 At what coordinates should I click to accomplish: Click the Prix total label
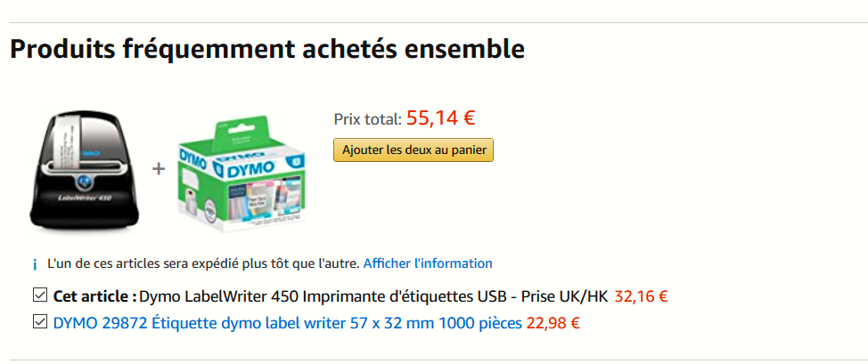[x=367, y=118]
